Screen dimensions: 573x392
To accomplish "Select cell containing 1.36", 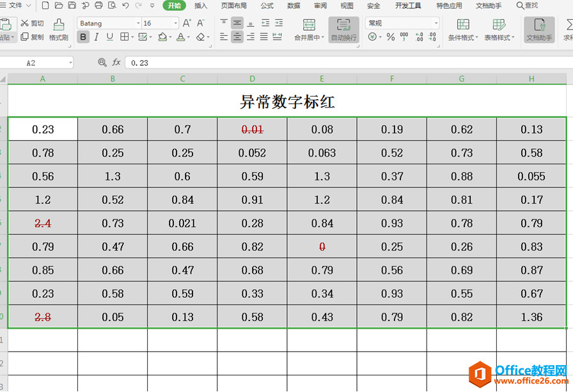I will [531, 317].
